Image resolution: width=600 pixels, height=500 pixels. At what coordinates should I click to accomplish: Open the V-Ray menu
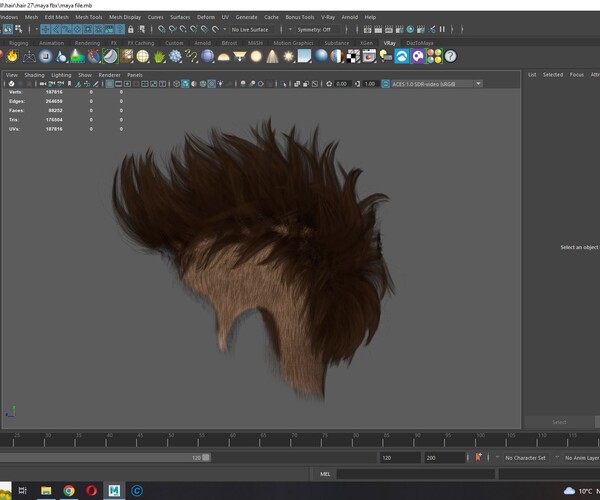tap(328, 17)
